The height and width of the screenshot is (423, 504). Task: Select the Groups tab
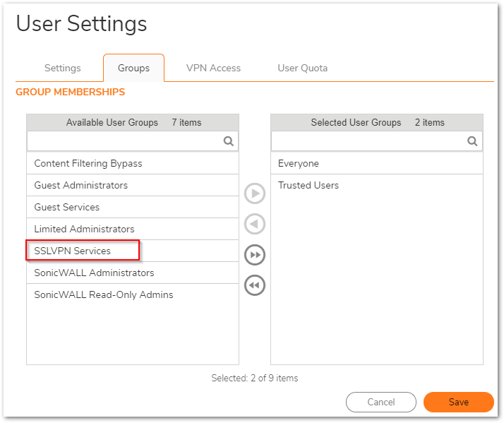(133, 68)
